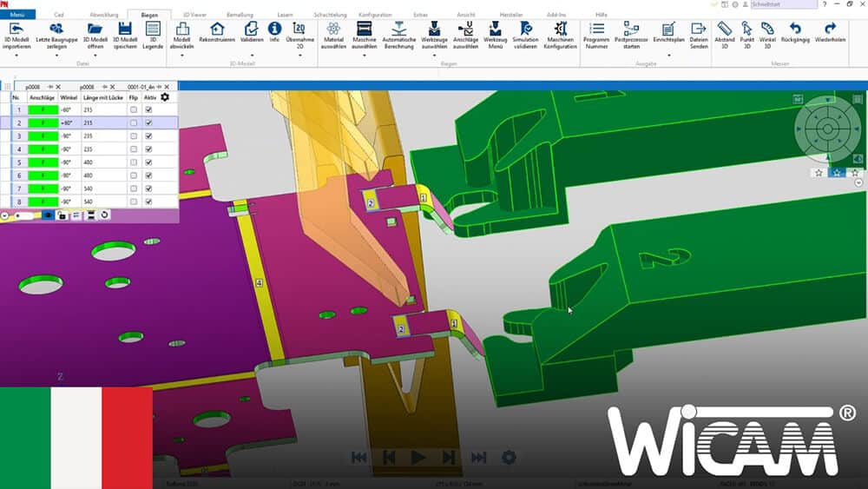Open the bend table settings gear
Image resolution: width=868 pixels, height=489 pixels.
[x=165, y=98]
